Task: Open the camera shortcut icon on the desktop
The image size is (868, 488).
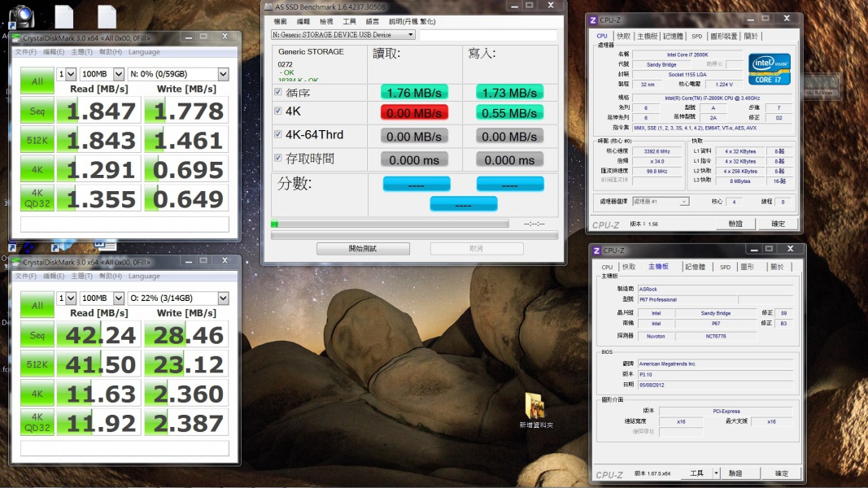Action: pyautogui.click(x=21, y=16)
